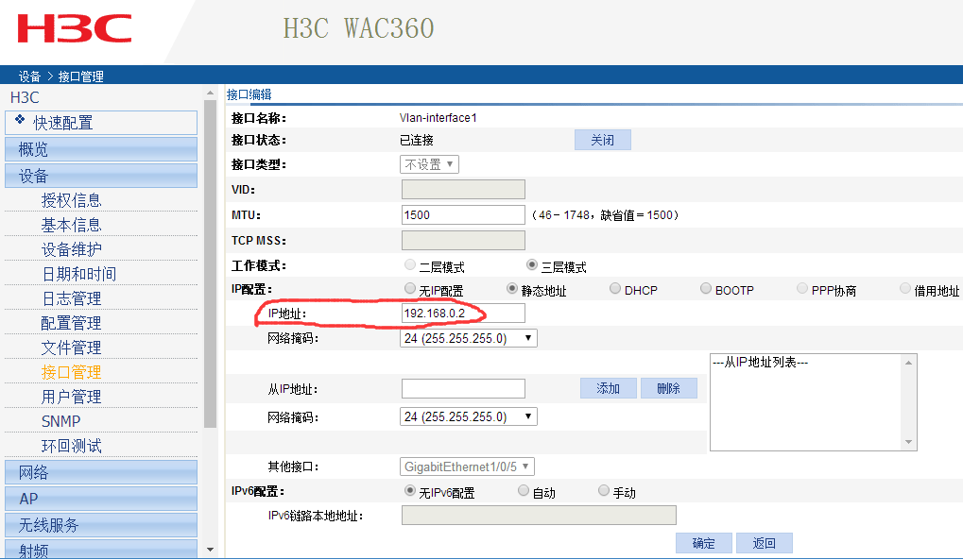
Task: Select 借用地址 borrowed address radio
Action: tap(904, 288)
